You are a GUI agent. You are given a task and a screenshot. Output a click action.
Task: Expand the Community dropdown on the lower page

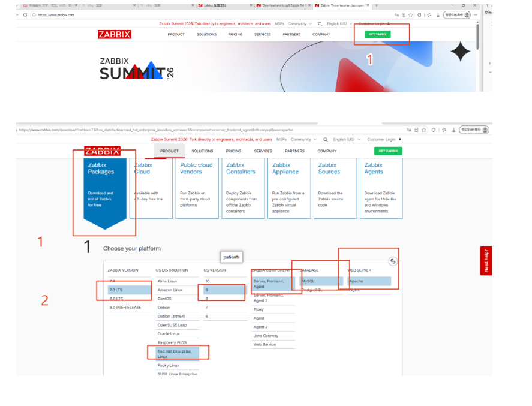click(x=303, y=139)
